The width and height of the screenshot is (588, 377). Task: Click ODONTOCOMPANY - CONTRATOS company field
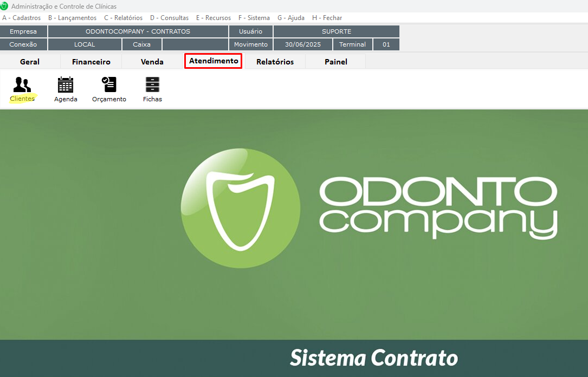click(138, 31)
